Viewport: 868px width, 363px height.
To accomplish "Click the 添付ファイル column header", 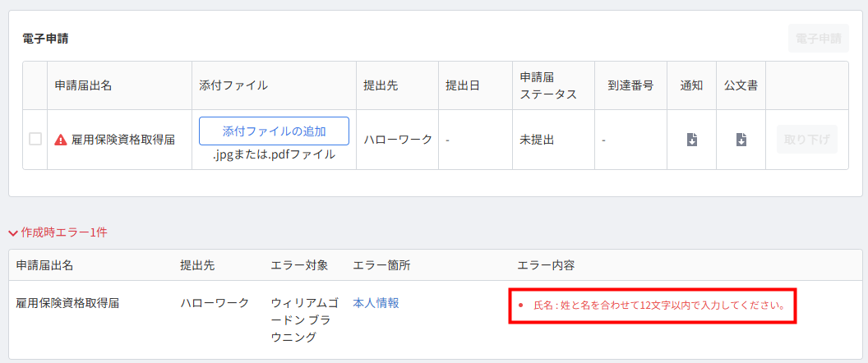I will coord(233,85).
